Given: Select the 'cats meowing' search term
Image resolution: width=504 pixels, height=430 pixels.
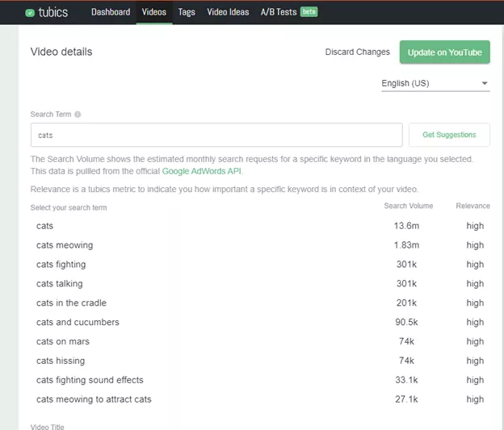Looking at the screenshot, I should tap(260, 245).
